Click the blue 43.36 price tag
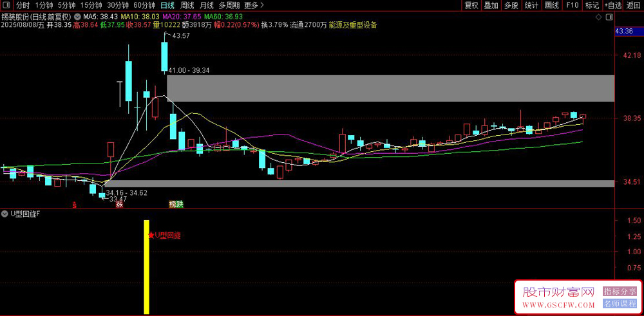This screenshot has width=644, height=316. [x=629, y=32]
